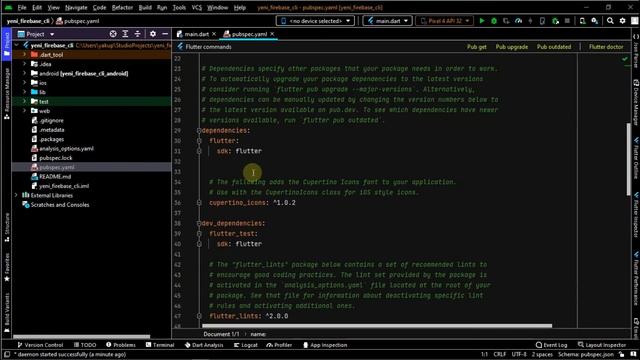
Task: Open the File menu
Action: coord(22,7)
